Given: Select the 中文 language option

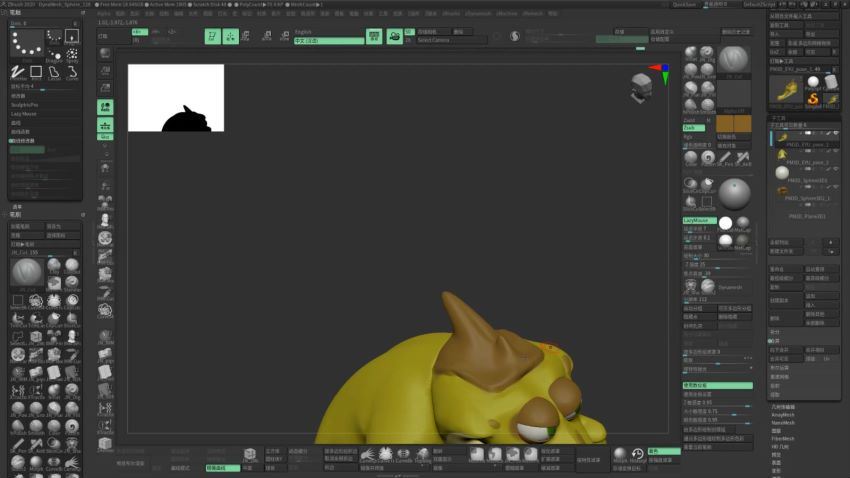Looking at the screenshot, I should point(329,41).
